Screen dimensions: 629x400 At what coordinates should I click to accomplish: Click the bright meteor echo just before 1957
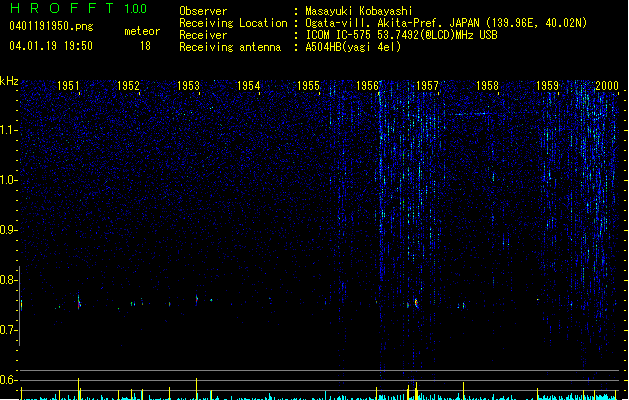pyautogui.click(x=416, y=303)
